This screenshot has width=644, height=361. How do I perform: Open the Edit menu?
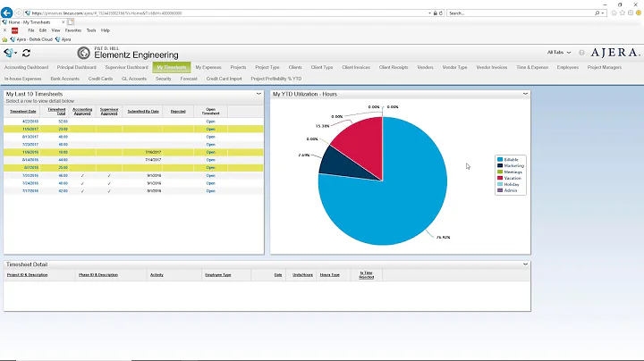pos(43,30)
